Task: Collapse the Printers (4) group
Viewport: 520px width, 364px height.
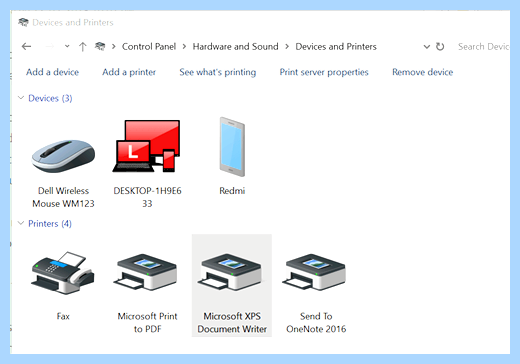Action: (x=21, y=223)
